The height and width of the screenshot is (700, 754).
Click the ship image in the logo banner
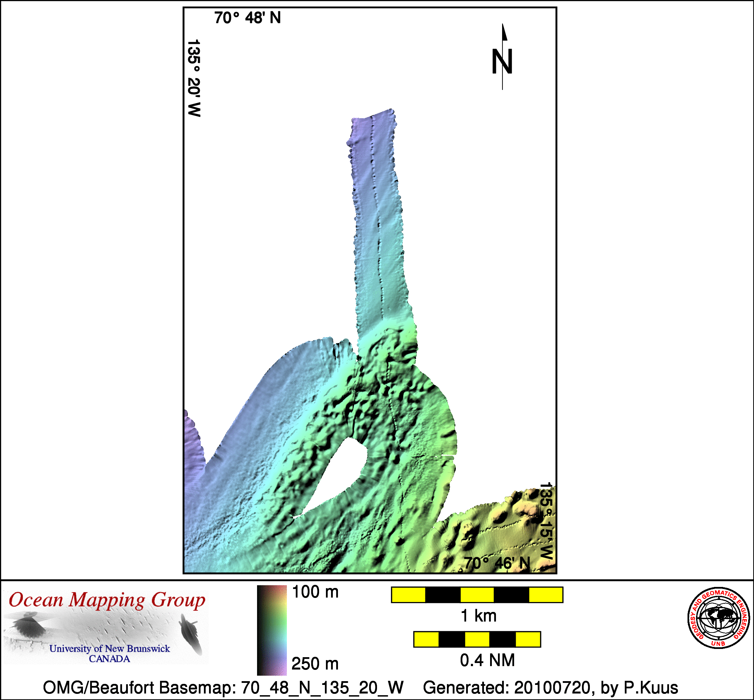190,633
